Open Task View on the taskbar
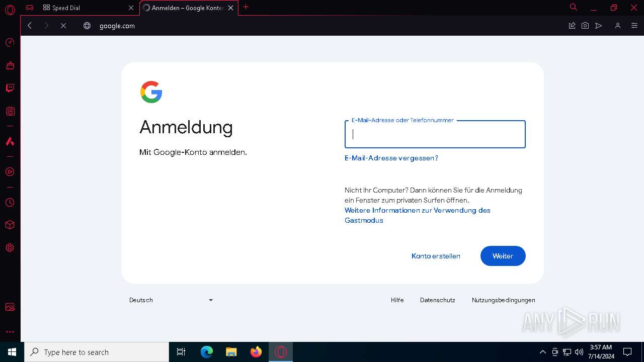Viewport: 644px width, 362px height. [181, 352]
